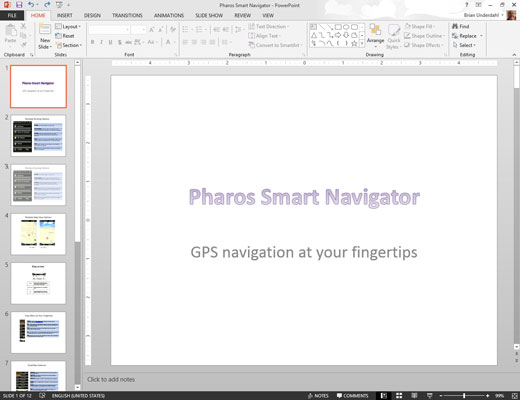The width and height of the screenshot is (520, 400).
Task: Undo the last action
Action: (x=31, y=5)
